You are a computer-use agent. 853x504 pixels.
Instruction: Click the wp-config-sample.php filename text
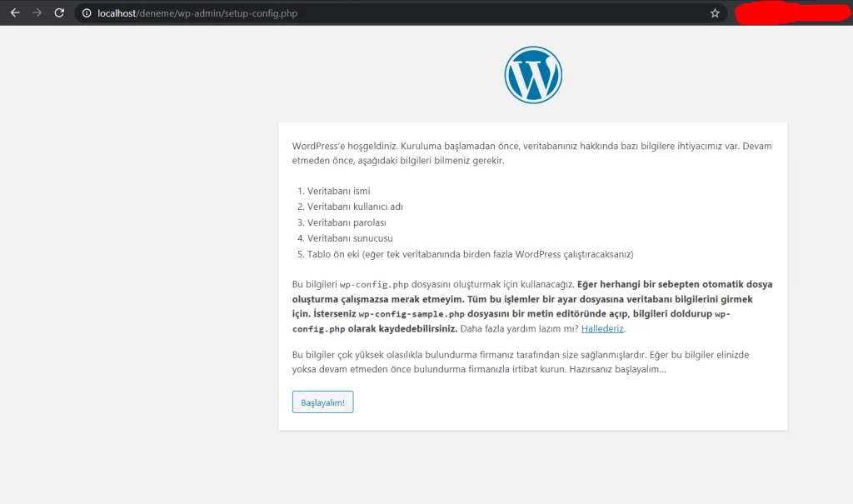(412, 314)
